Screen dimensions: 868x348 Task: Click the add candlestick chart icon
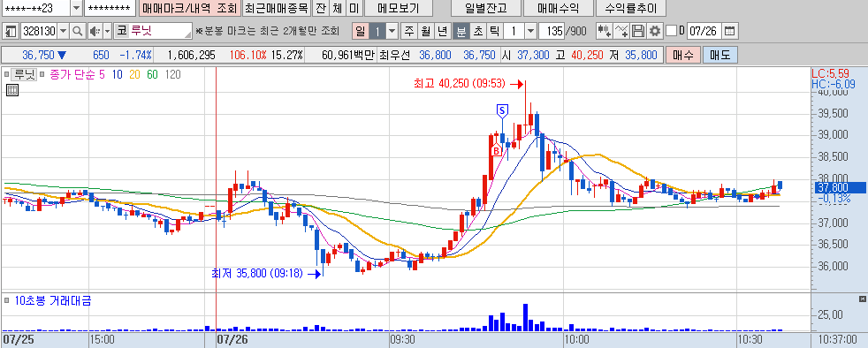(x=604, y=31)
